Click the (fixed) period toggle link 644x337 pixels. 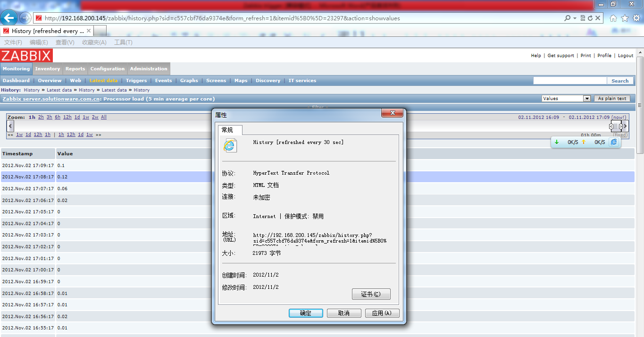click(620, 135)
